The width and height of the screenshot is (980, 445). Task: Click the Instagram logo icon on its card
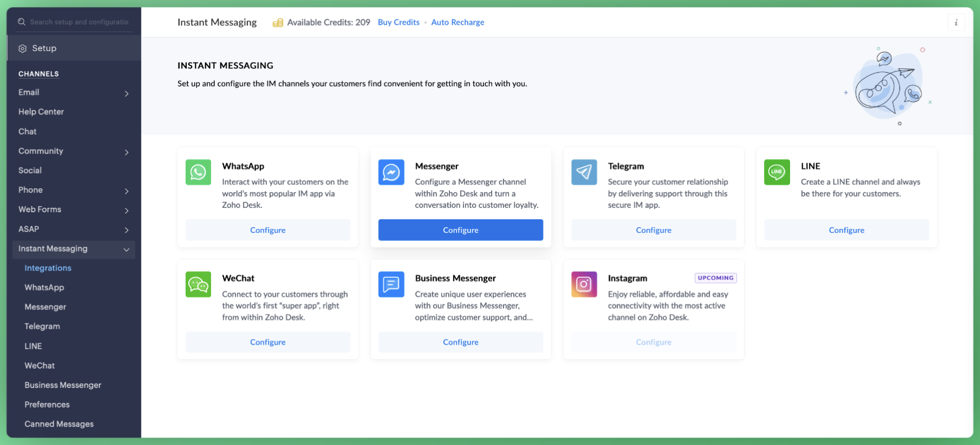(x=584, y=284)
